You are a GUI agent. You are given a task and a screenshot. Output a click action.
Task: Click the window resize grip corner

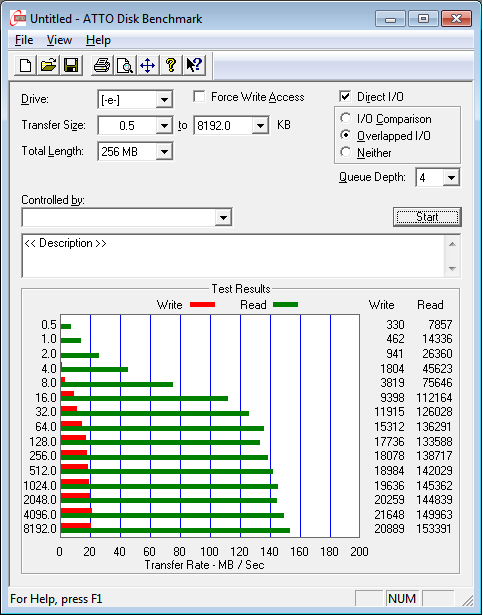click(467, 599)
